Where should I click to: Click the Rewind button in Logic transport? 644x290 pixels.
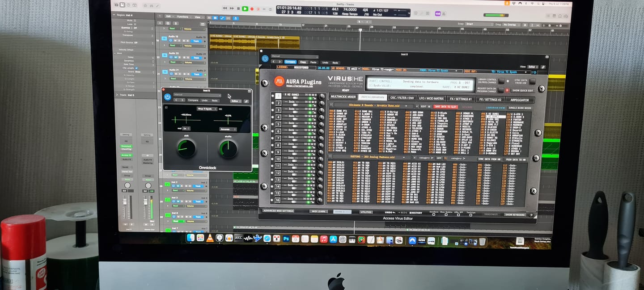pyautogui.click(x=225, y=8)
